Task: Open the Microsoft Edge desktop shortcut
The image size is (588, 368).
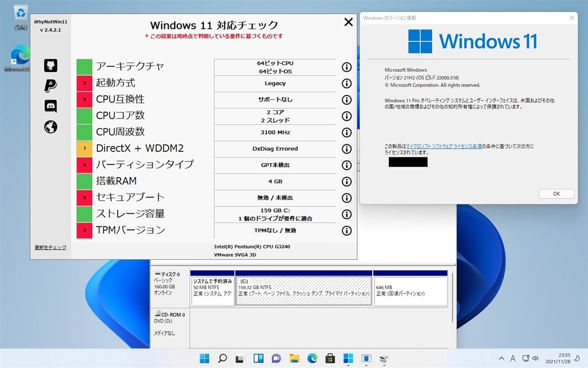Action: pos(19,59)
